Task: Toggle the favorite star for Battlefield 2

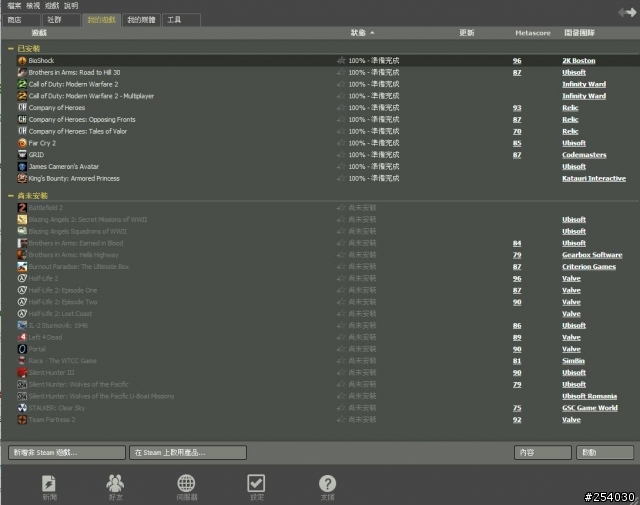Action: 341,208
